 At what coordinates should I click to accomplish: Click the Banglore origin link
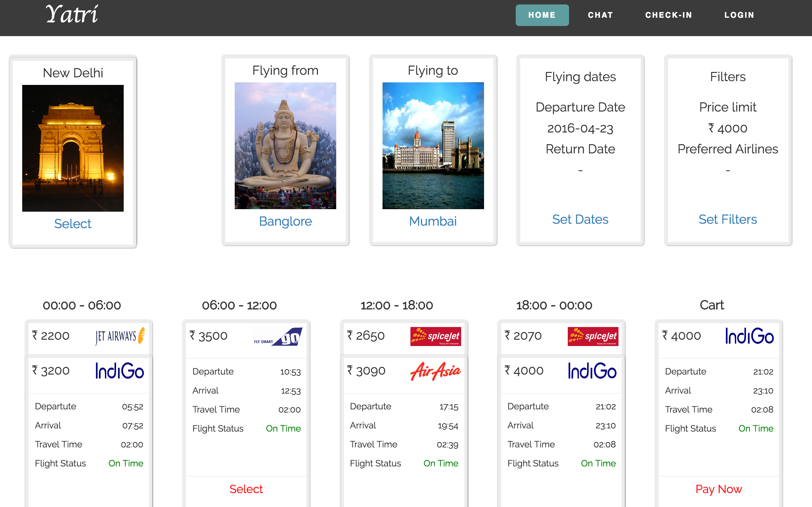coord(285,221)
